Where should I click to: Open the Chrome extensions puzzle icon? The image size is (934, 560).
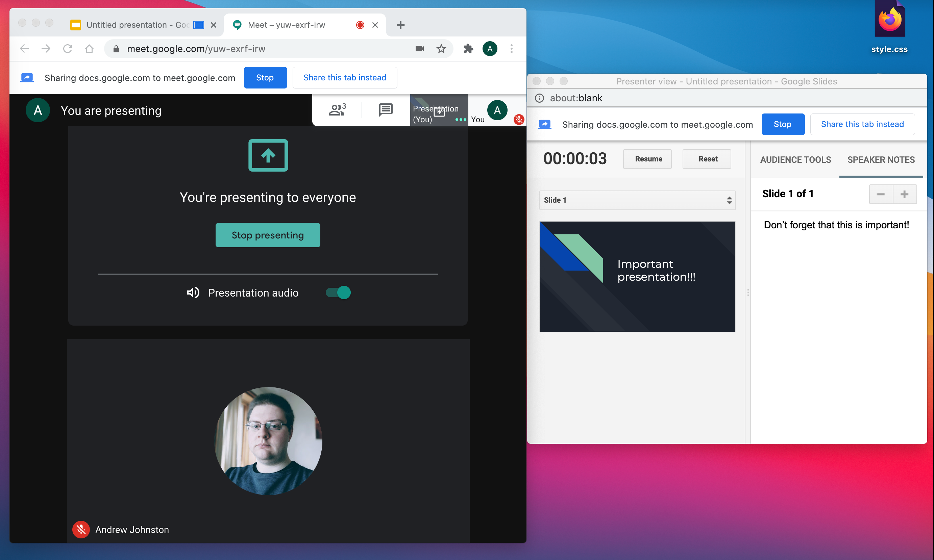(468, 48)
